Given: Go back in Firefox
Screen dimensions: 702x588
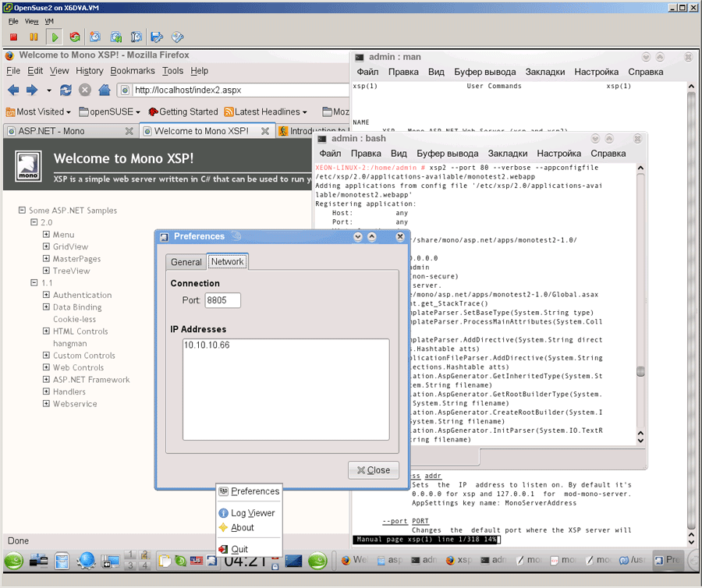Looking at the screenshot, I should click(13, 90).
